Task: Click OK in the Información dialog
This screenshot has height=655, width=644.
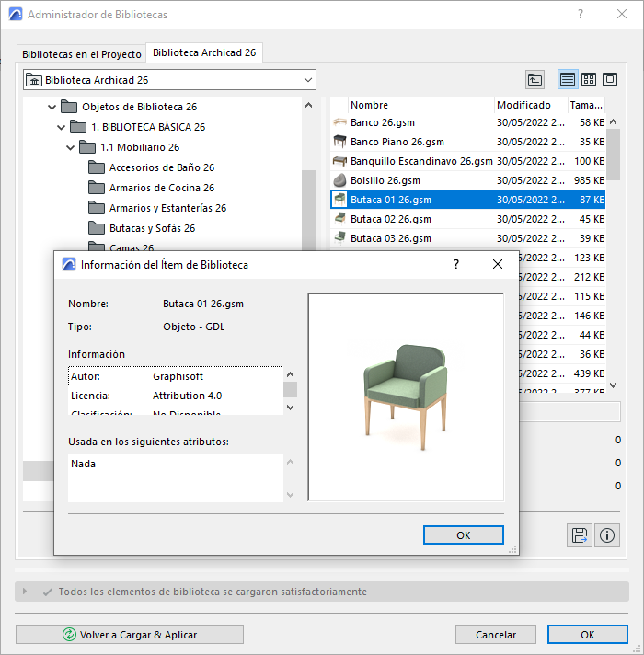Action: coord(463,535)
